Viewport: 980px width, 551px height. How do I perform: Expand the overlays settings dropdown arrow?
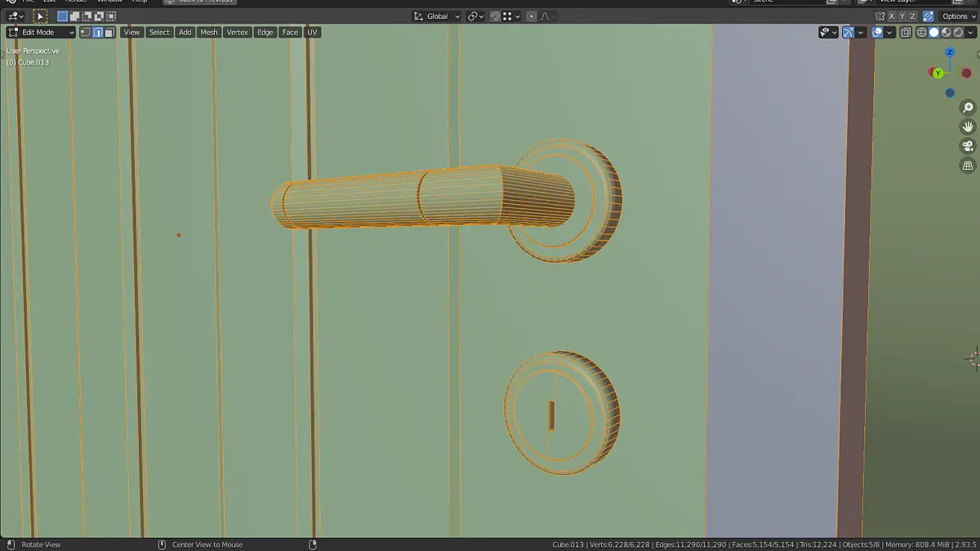pyautogui.click(x=889, y=33)
